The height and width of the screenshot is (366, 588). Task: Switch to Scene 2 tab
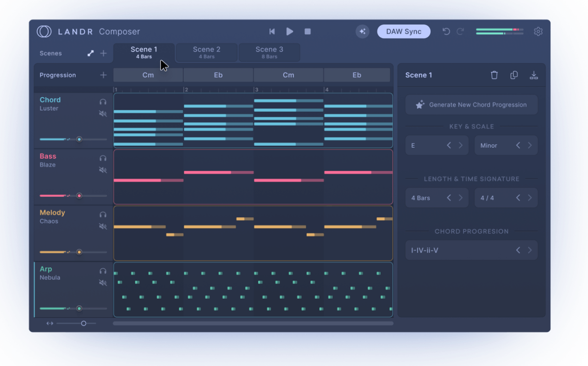(207, 52)
